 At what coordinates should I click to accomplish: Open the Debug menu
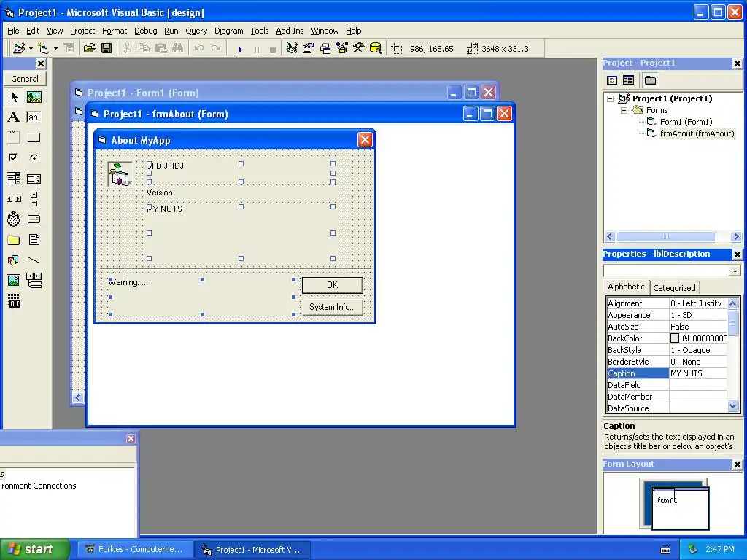click(x=146, y=31)
